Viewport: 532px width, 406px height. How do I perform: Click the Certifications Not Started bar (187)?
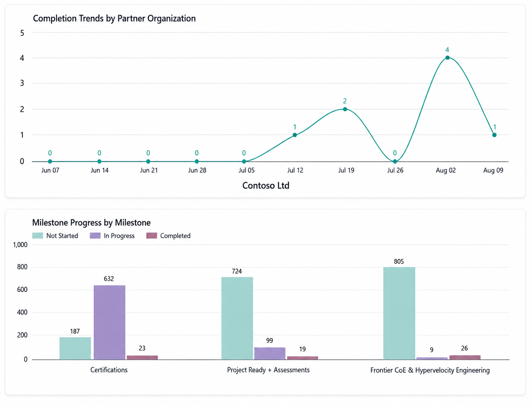click(75, 348)
